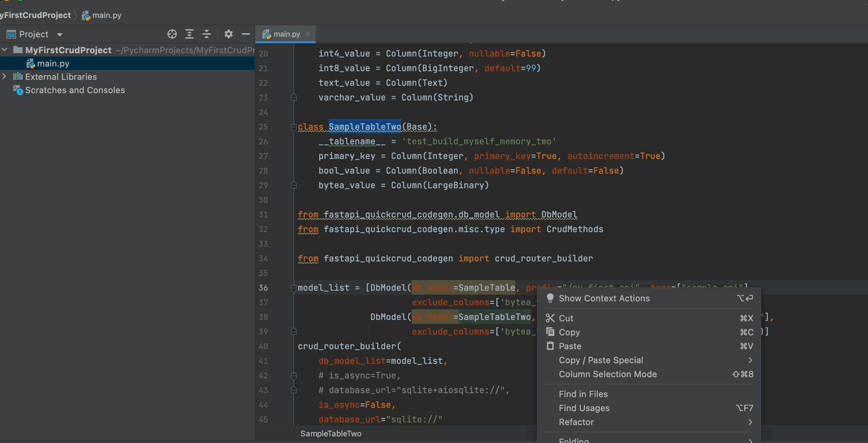Viewport: 868px width, 443px height.
Task: Click the Python icon beside main.py in tree
Action: 32,63
